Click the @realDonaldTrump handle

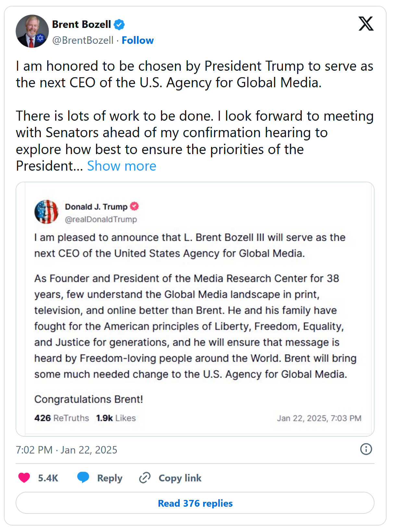coord(101,220)
